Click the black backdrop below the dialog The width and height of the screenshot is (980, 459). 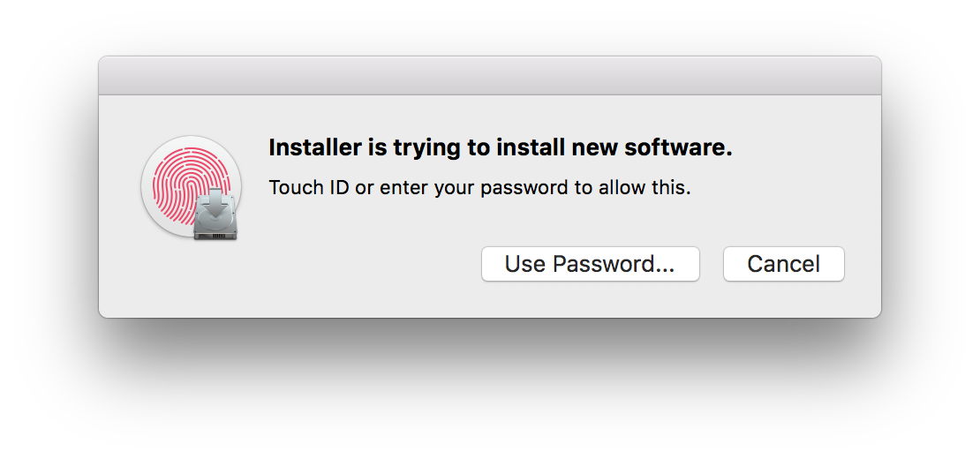489,388
